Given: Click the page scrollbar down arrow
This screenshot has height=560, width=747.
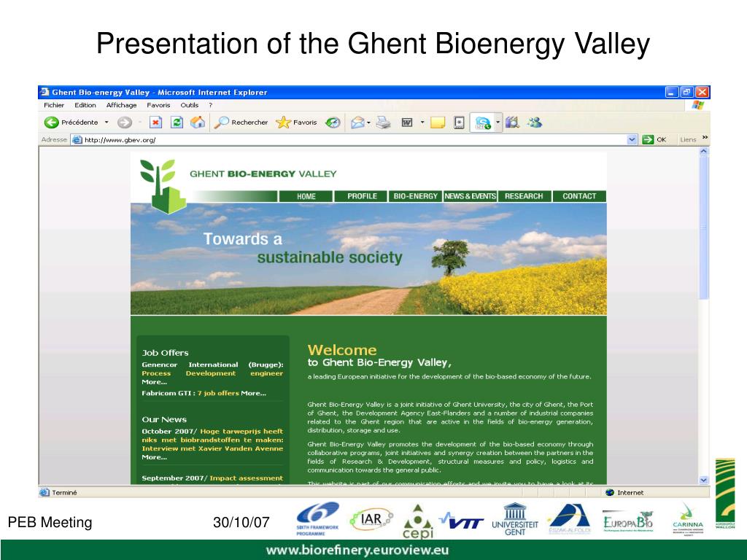Looking at the screenshot, I should 704,480.
